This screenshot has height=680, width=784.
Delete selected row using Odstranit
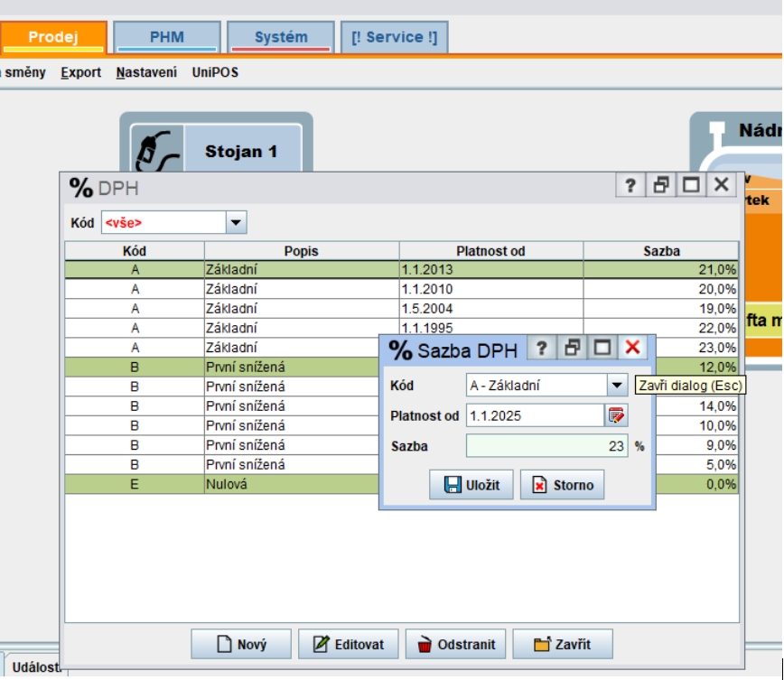pos(455,645)
